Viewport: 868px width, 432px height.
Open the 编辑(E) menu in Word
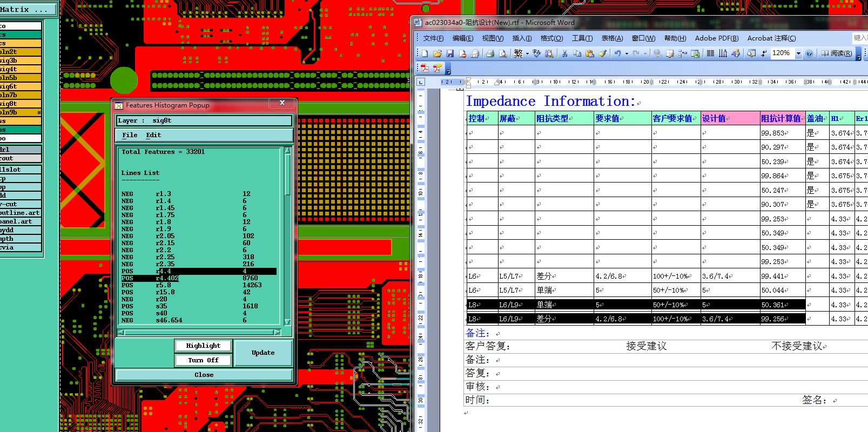[463, 38]
